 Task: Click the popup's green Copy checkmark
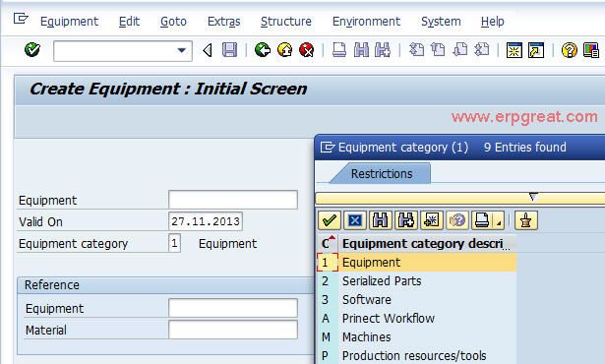[x=330, y=220]
